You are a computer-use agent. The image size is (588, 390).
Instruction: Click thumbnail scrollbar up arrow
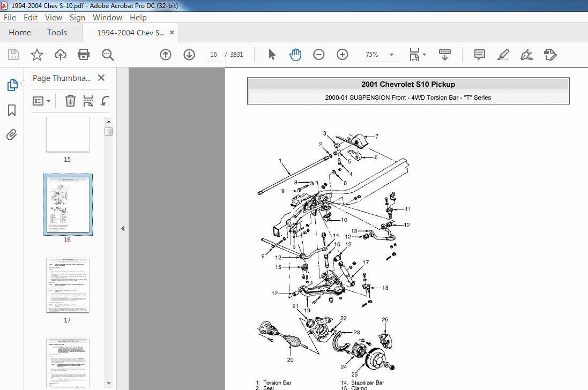click(x=109, y=122)
